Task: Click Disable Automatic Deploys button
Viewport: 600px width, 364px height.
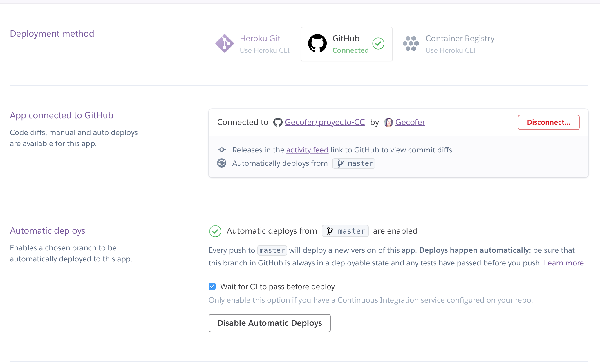Action: (270, 323)
